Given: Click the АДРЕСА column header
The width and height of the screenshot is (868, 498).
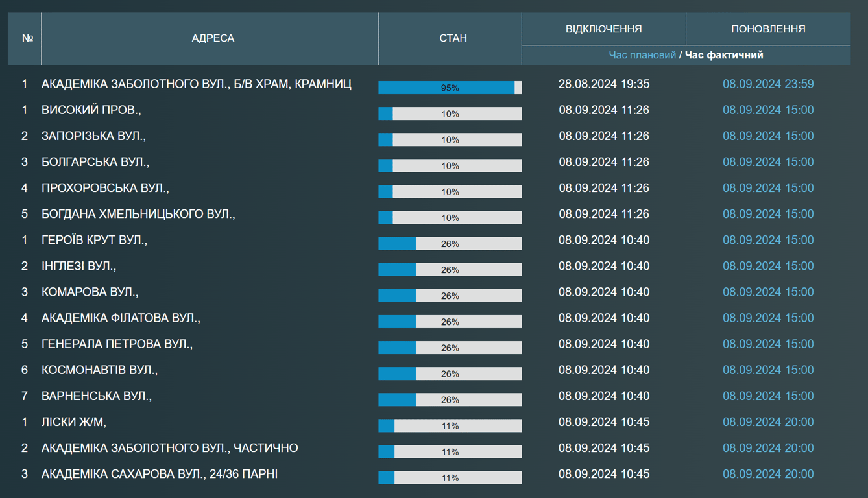Looking at the screenshot, I should [212, 38].
